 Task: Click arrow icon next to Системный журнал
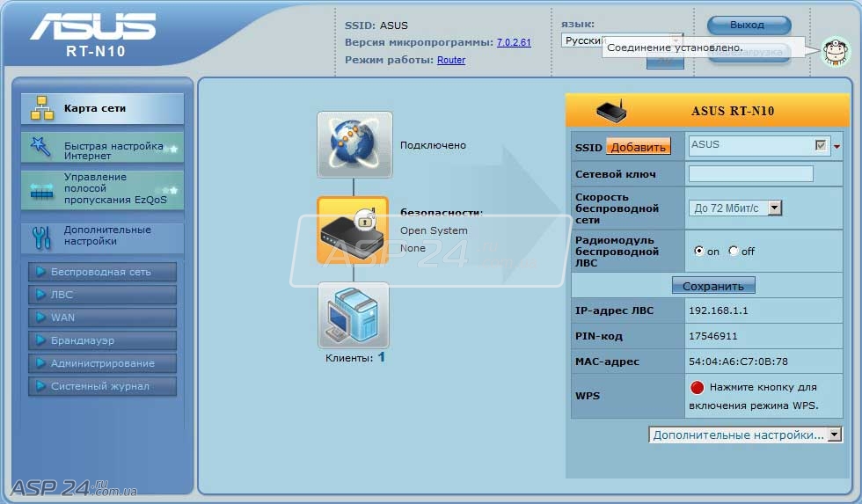coord(40,386)
